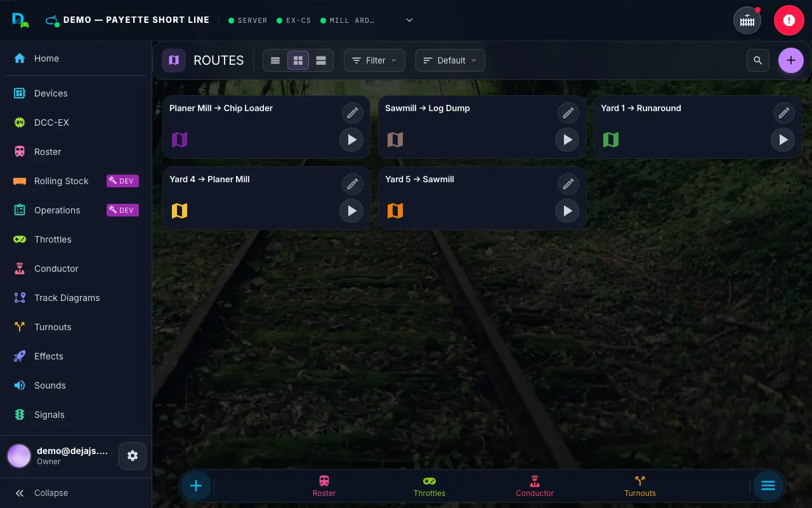The width and height of the screenshot is (812, 508).
Task: Click the orange map icon on Yard 5 card
Action: 395,211
